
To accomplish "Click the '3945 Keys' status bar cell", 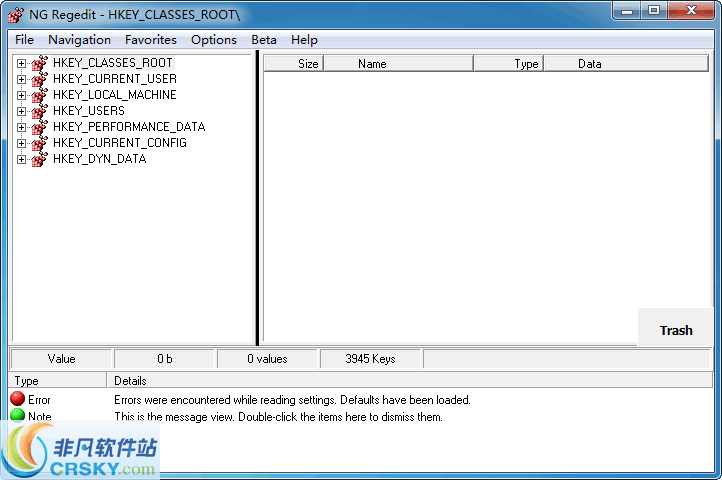I will click(370, 359).
